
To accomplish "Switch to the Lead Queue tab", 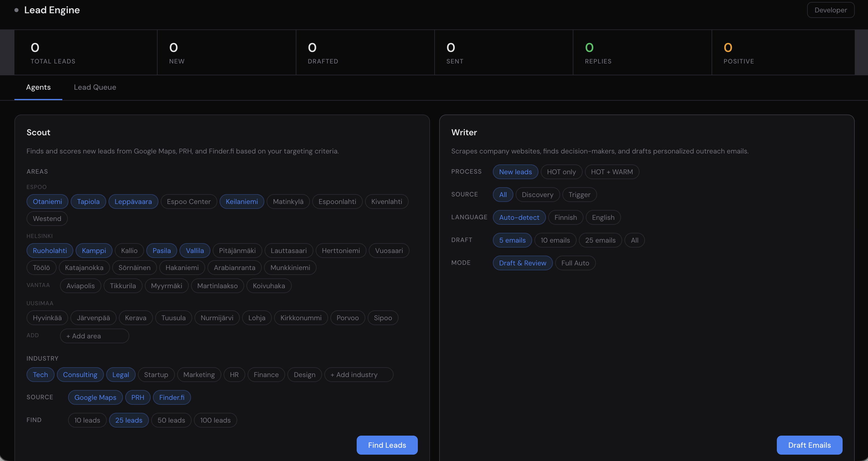I will (x=95, y=87).
